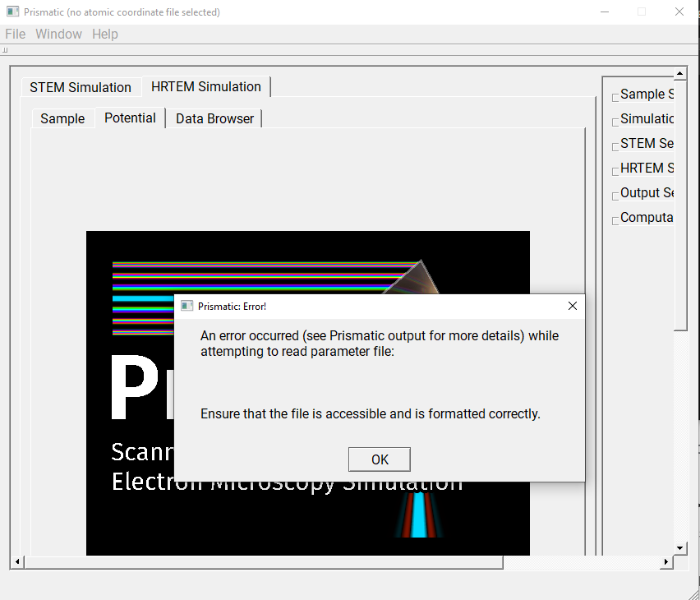
Task: Click the 'An error occurred' message text
Action: pyautogui.click(x=380, y=344)
